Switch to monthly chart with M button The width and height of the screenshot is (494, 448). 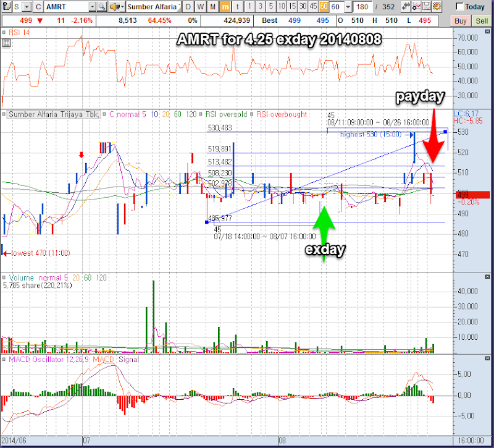click(x=212, y=7)
